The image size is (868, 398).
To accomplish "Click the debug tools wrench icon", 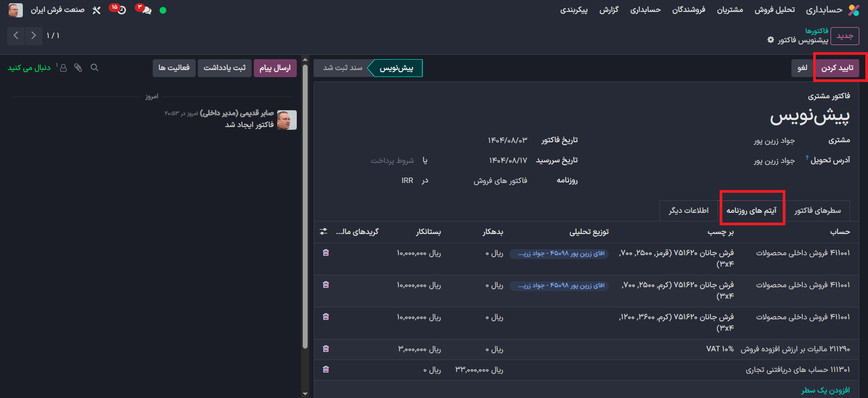I will 97,10.
